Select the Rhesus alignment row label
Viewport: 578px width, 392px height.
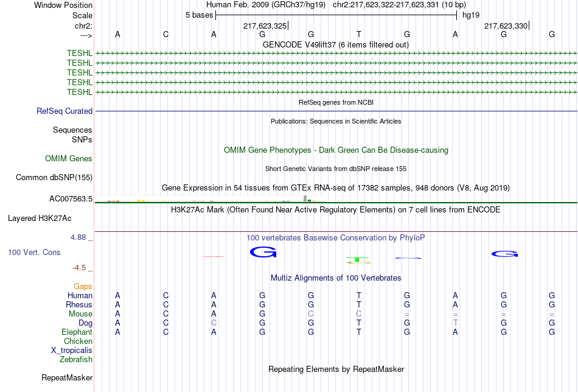79,304
